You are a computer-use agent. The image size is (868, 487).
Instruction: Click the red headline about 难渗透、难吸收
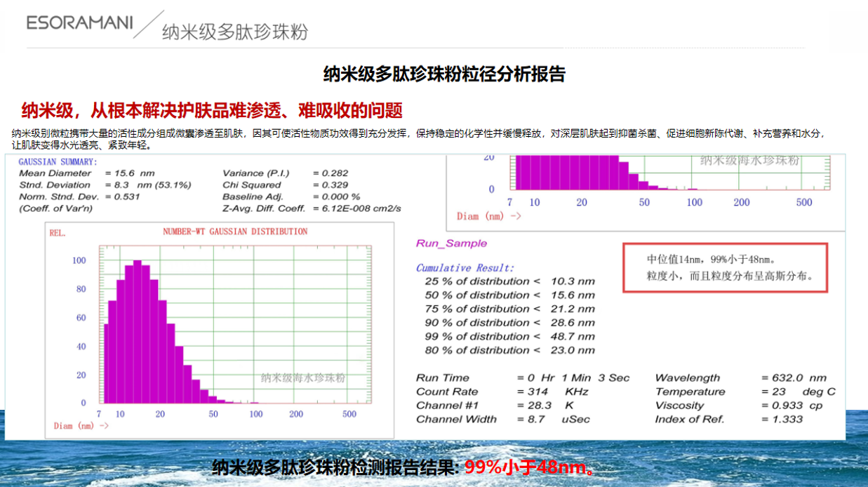click(x=211, y=110)
